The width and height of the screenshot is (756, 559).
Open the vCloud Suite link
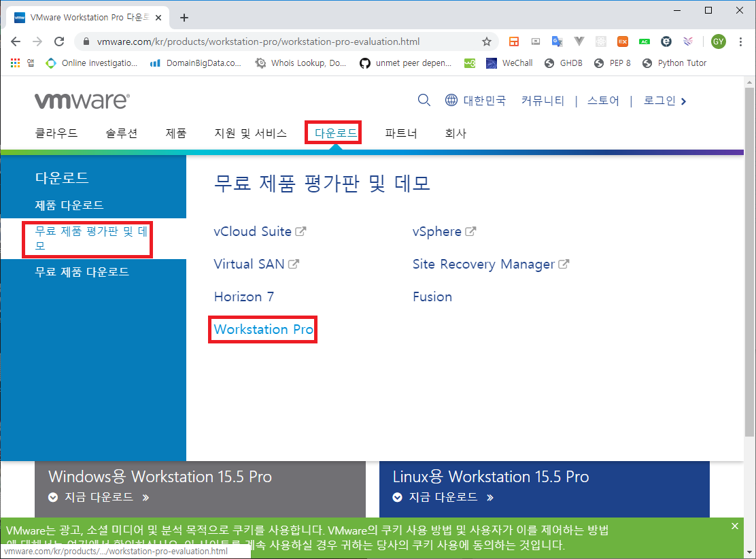coord(260,231)
